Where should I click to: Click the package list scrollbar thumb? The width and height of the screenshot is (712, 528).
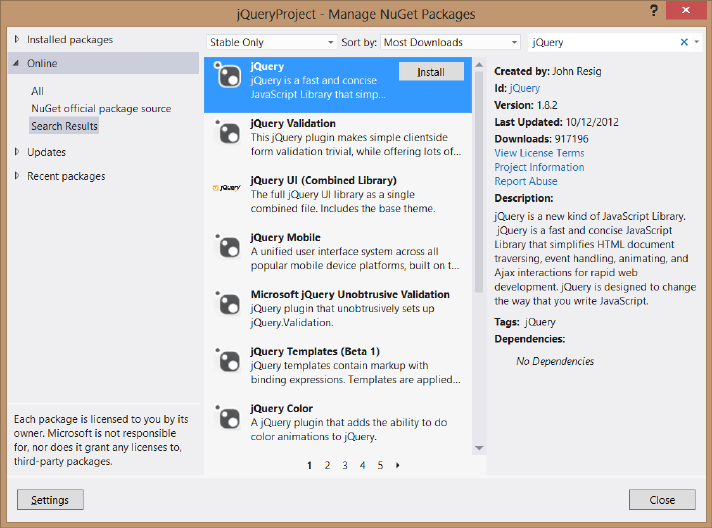(x=479, y=182)
